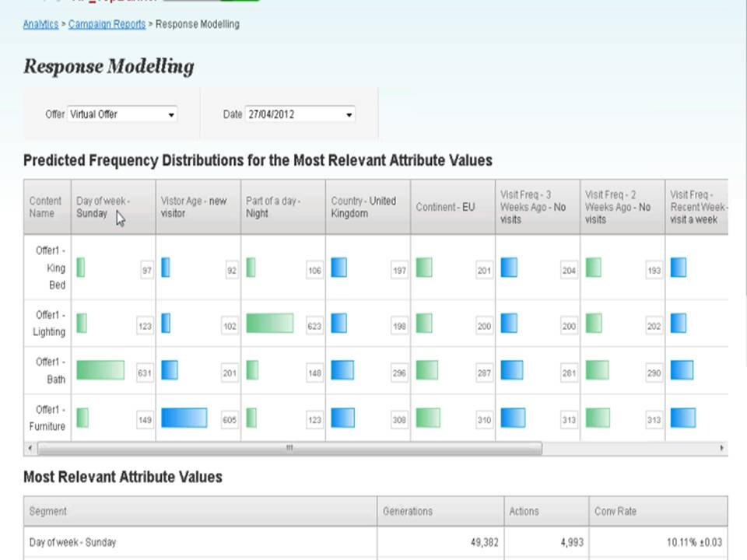The image size is (747, 560).
Task: Click the Campaign Reports breadcrumb link
Action: click(107, 24)
